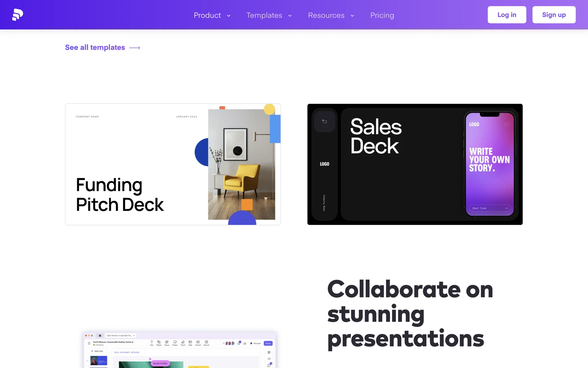Open the Product menu item
Screen dimensions: 588x368
pyautogui.click(x=207, y=15)
